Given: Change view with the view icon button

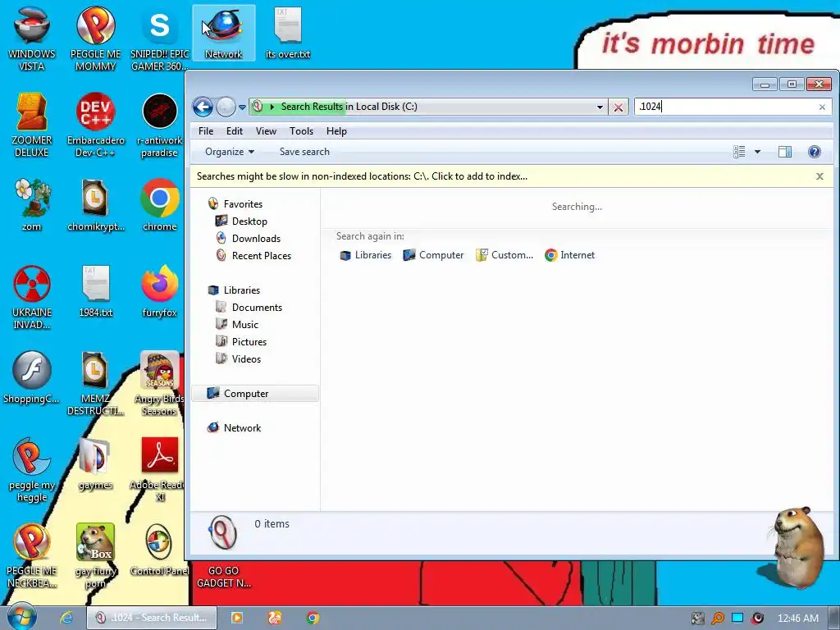Looking at the screenshot, I should 739,152.
